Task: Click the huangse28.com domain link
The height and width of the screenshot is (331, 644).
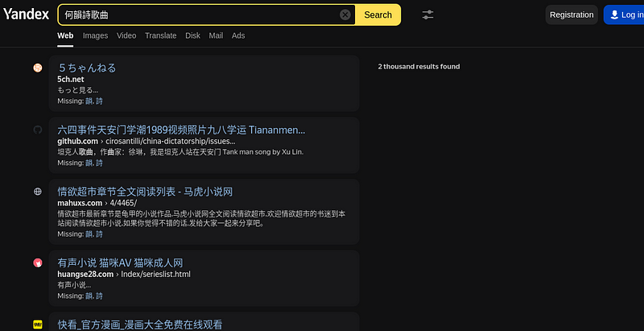Action: pyautogui.click(x=85, y=274)
